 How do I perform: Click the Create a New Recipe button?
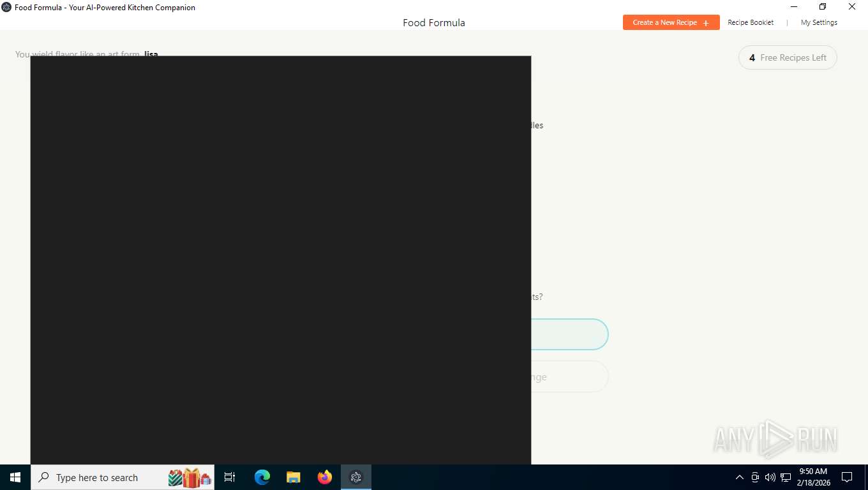pyautogui.click(x=671, y=22)
